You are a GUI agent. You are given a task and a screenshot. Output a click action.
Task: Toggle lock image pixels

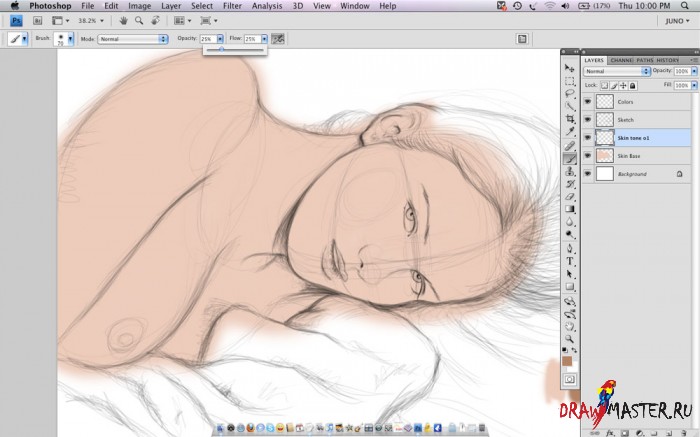pyautogui.click(x=614, y=85)
